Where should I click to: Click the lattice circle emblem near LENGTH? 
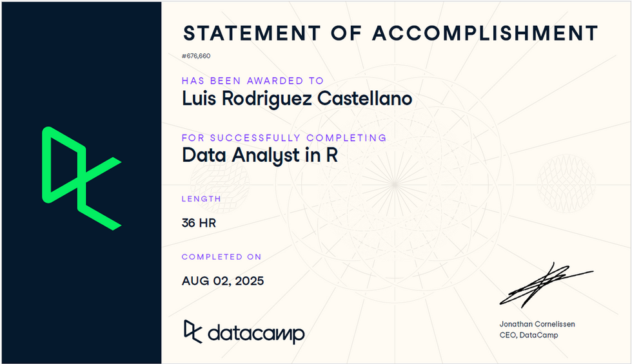[x=220, y=184]
